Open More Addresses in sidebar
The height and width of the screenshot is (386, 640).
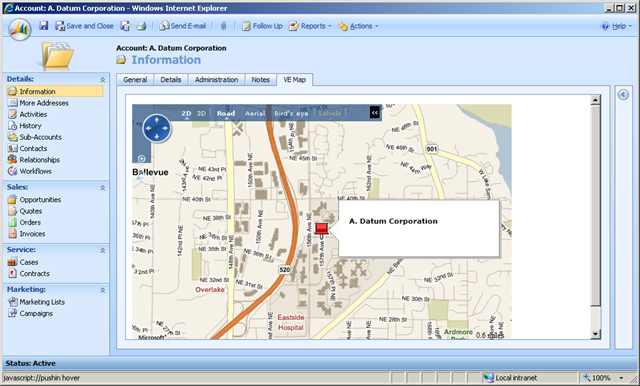[38, 103]
